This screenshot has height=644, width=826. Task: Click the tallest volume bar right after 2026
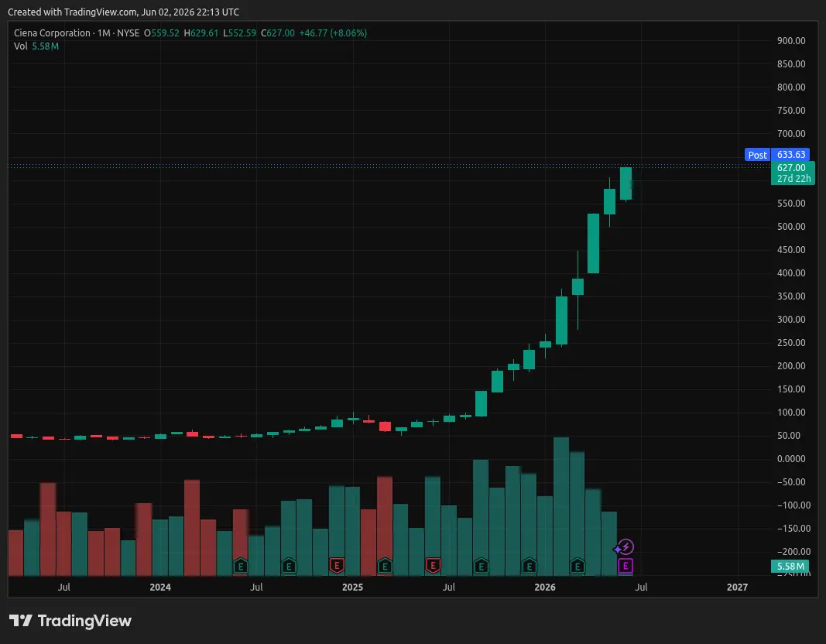tap(561, 506)
